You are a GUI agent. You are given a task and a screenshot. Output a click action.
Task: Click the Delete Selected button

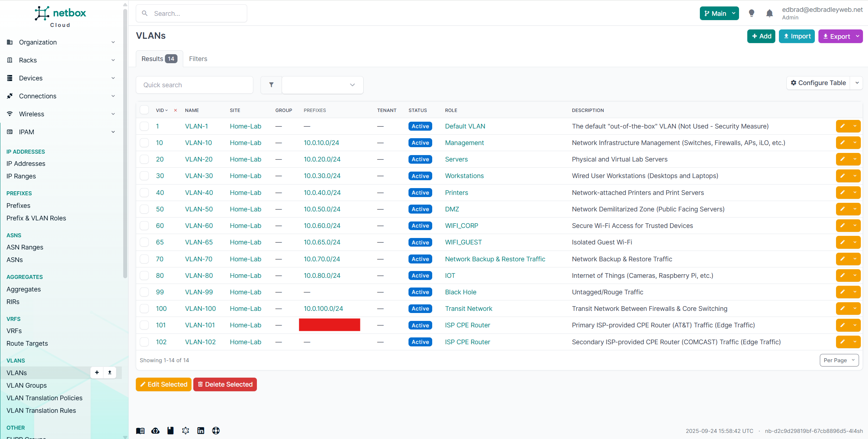click(x=225, y=384)
